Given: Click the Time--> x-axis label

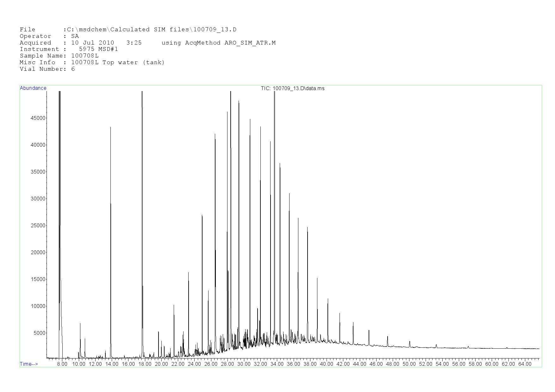Looking at the screenshot, I should pos(29,364).
